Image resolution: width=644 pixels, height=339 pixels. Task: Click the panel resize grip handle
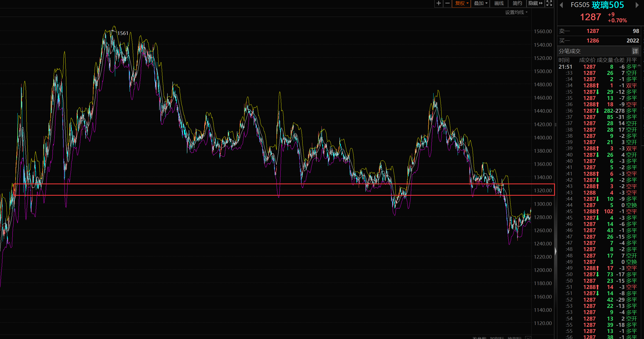click(x=555, y=125)
